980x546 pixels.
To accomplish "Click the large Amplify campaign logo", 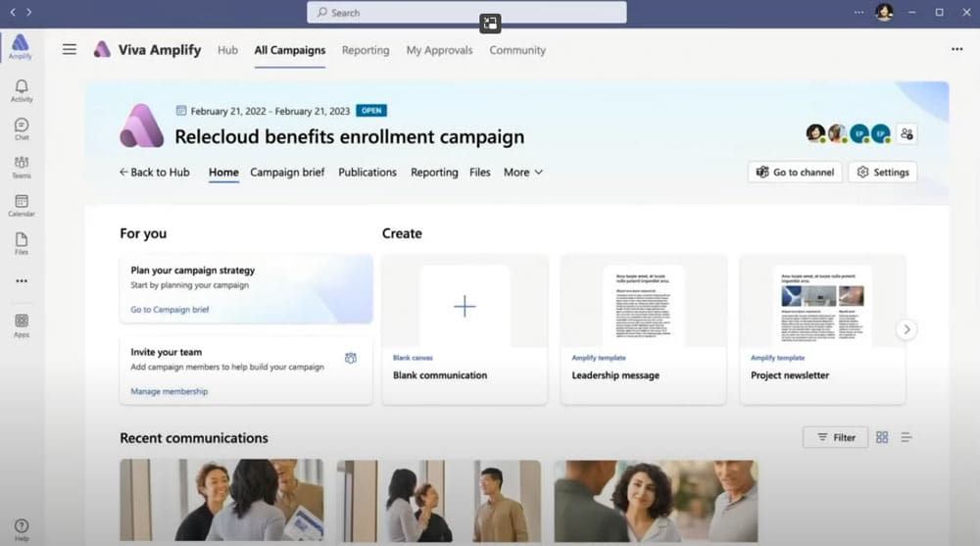I will [142, 125].
